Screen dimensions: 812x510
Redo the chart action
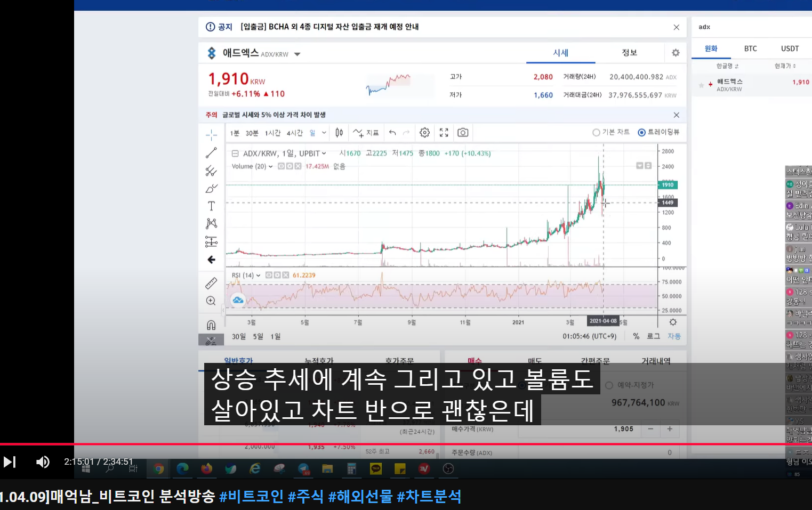(x=406, y=133)
